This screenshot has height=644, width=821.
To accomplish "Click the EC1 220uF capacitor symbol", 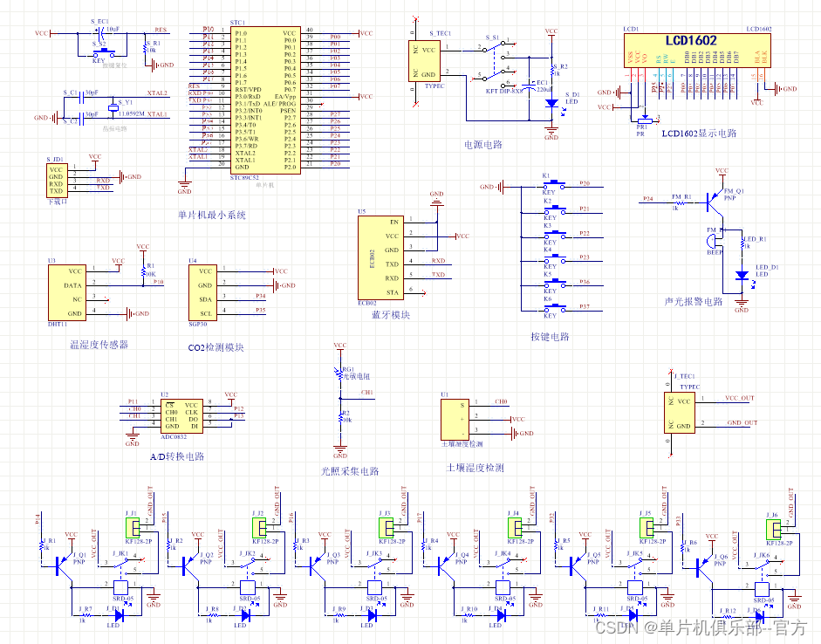I will 530,87.
